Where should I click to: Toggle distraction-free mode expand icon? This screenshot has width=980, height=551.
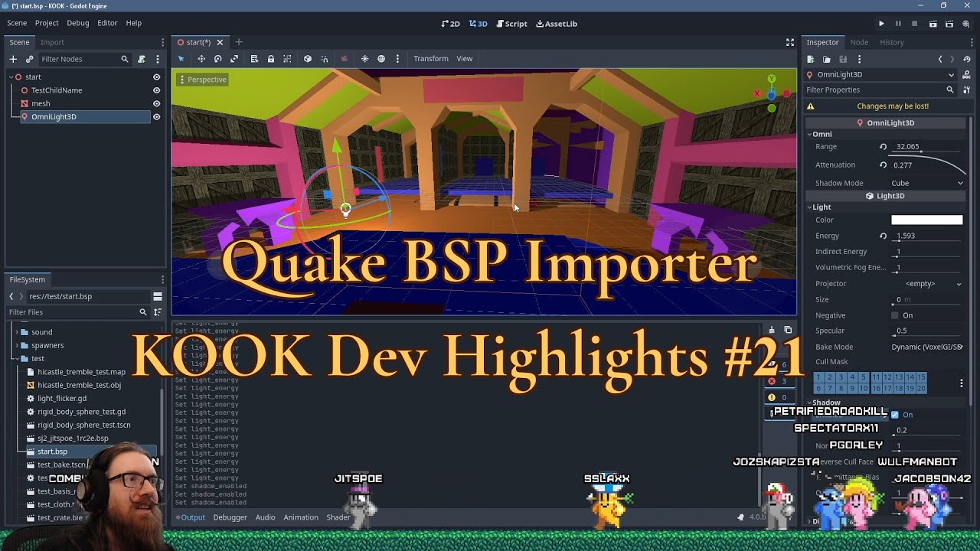click(790, 42)
